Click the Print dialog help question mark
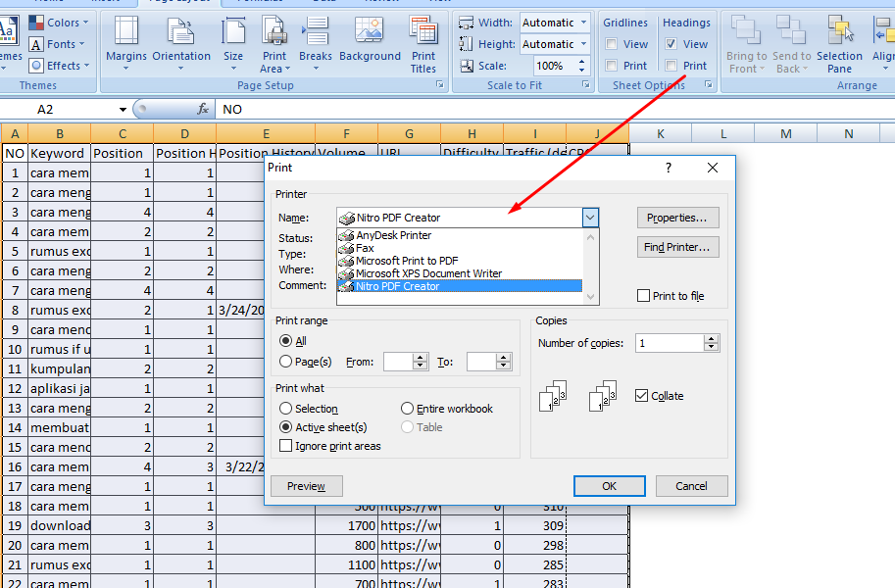The width and height of the screenshot is (895, 588). point(669,168)
